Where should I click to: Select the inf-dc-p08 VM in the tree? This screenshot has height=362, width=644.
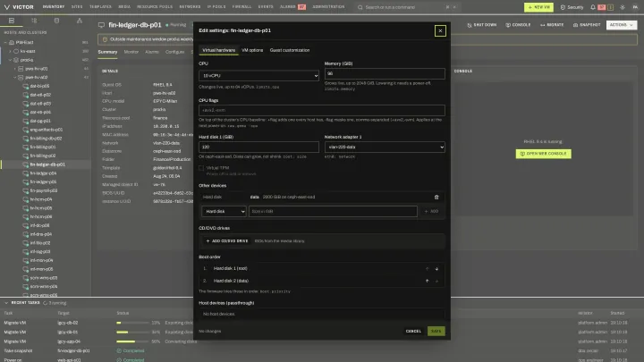coord(39,225)
